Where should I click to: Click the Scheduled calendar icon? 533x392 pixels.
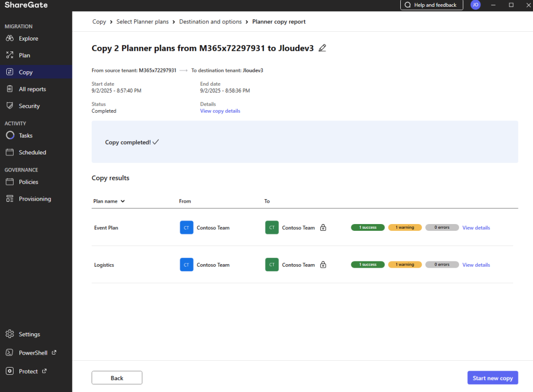coord(9,152)
